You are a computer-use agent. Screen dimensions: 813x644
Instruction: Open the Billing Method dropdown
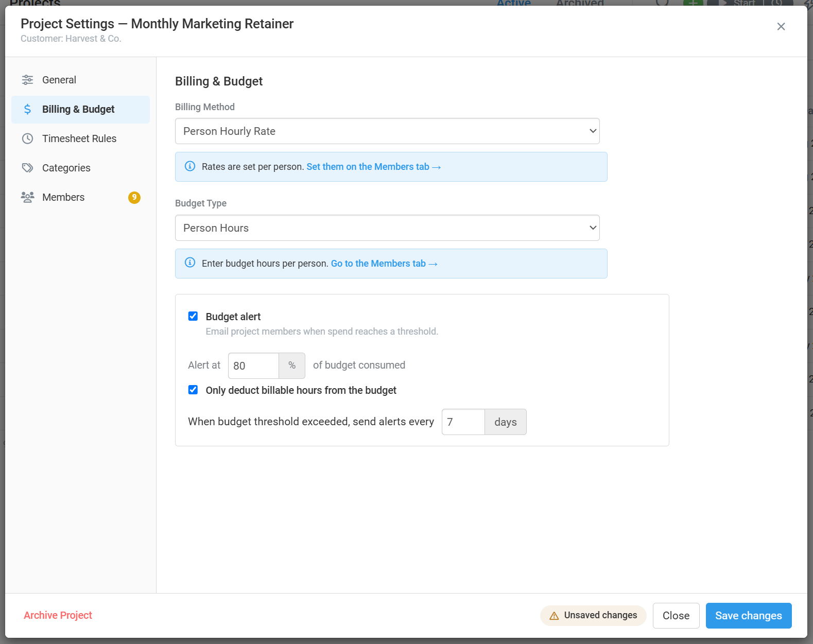coord(387,131)
